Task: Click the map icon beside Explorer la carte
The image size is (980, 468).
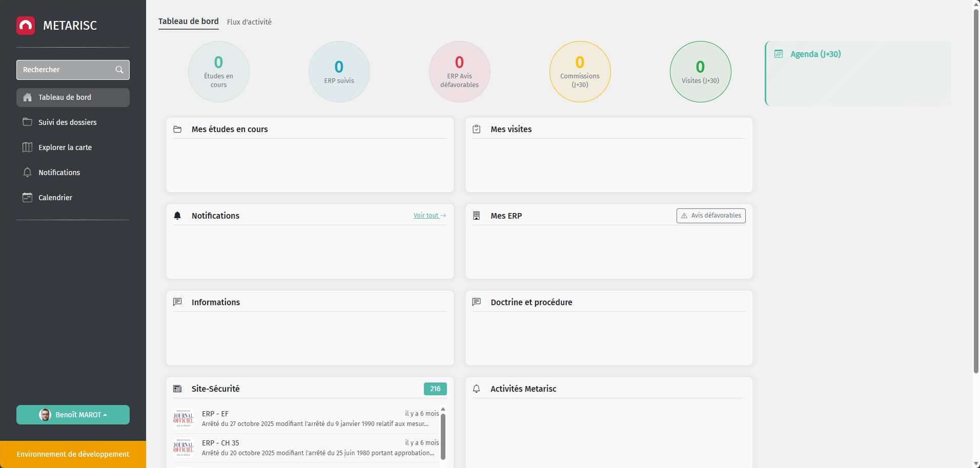Action: tap(28, 147)
